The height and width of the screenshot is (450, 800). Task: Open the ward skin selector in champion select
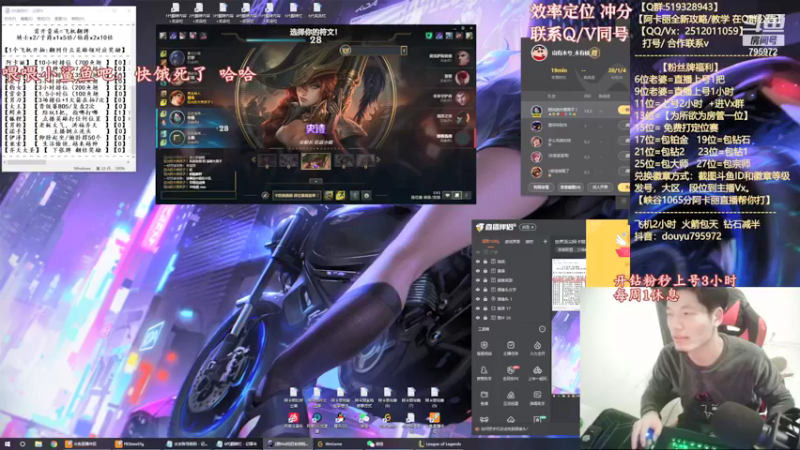tap(355, 195)
